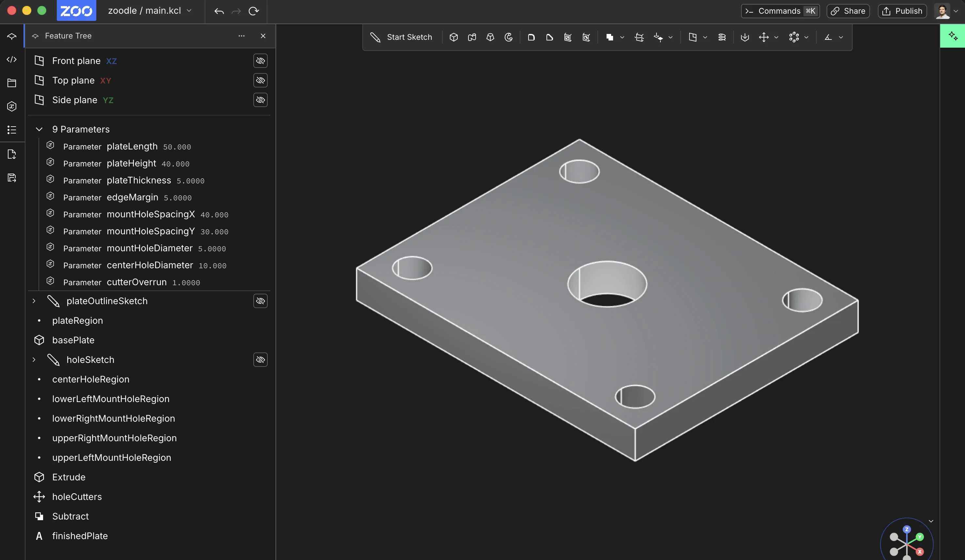The image size is (965, 560).
Task: Click the save-with-arrow icon in sidebar
Action: coord(12,178)
